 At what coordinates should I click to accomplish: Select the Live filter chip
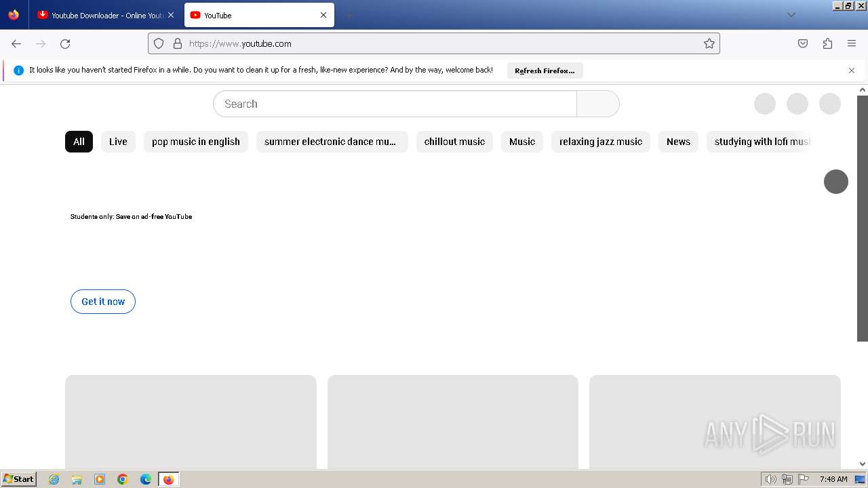click(x=118, y=142)
